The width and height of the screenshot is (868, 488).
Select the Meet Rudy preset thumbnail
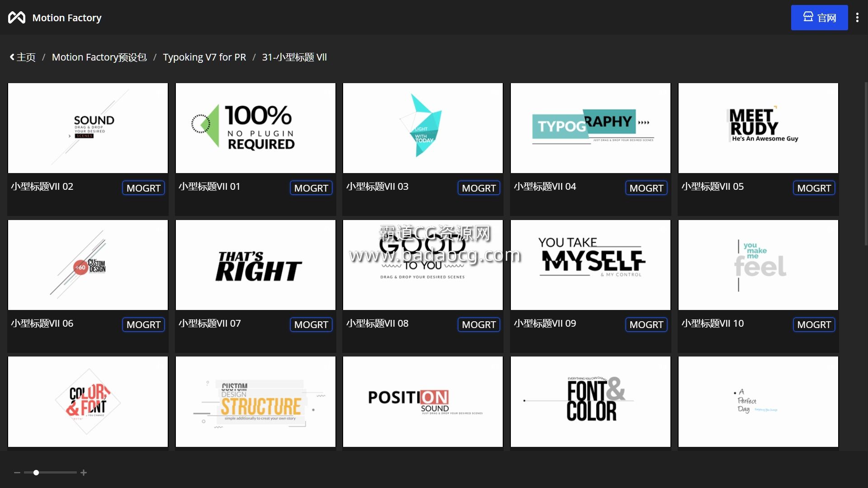(758, 128)
